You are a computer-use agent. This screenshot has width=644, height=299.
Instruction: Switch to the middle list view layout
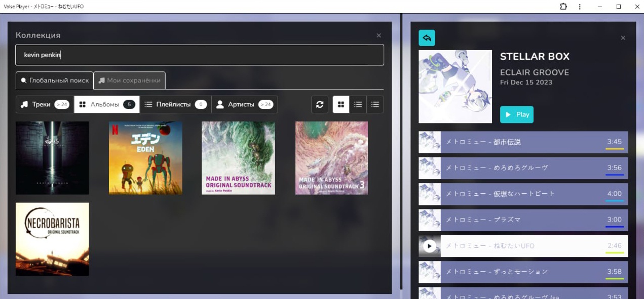(358, 104)
